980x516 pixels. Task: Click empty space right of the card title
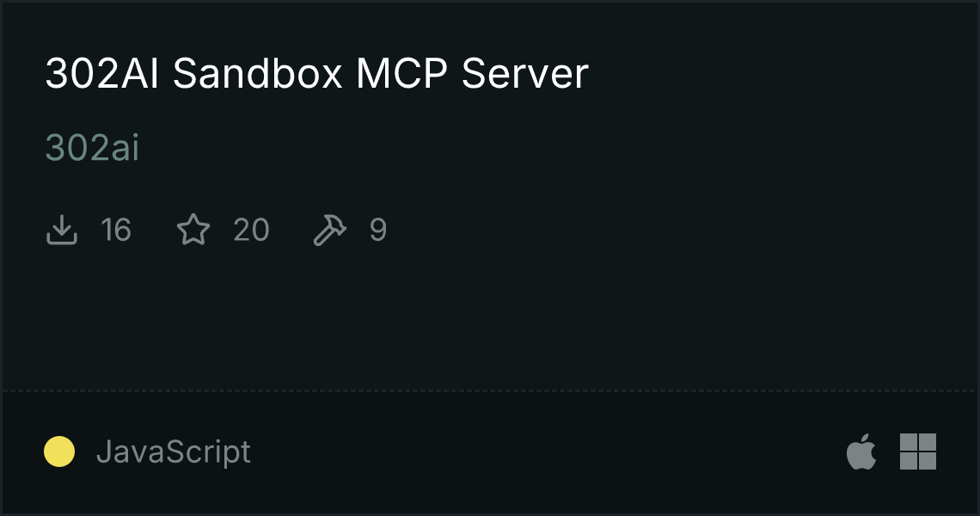click(x=781, y=73)
